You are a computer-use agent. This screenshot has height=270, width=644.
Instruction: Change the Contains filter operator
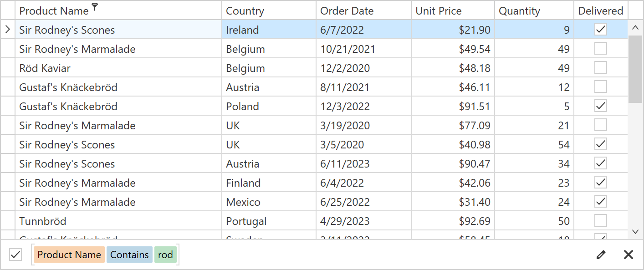129,255
